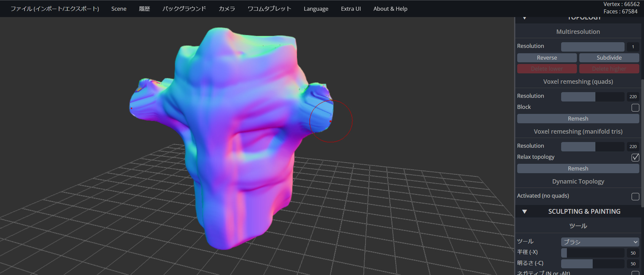Toggle the ネガティブ checkbox
Screen dimensions: 644x275
635,273
